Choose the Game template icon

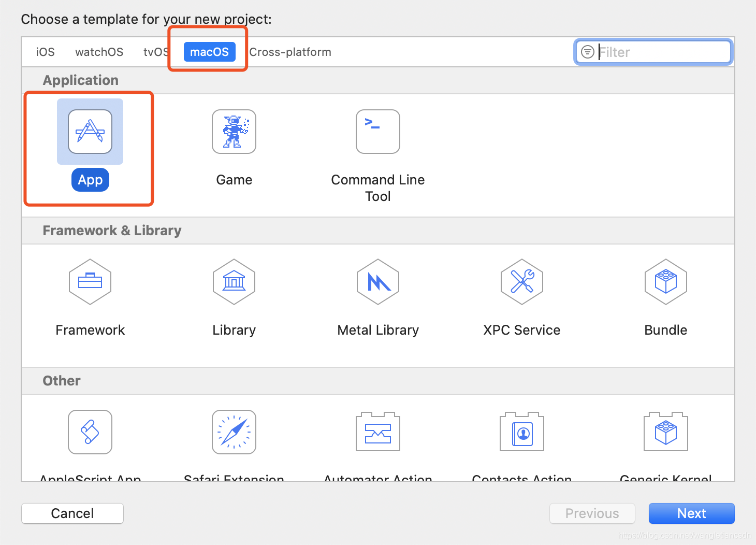[x=234, y=132]
